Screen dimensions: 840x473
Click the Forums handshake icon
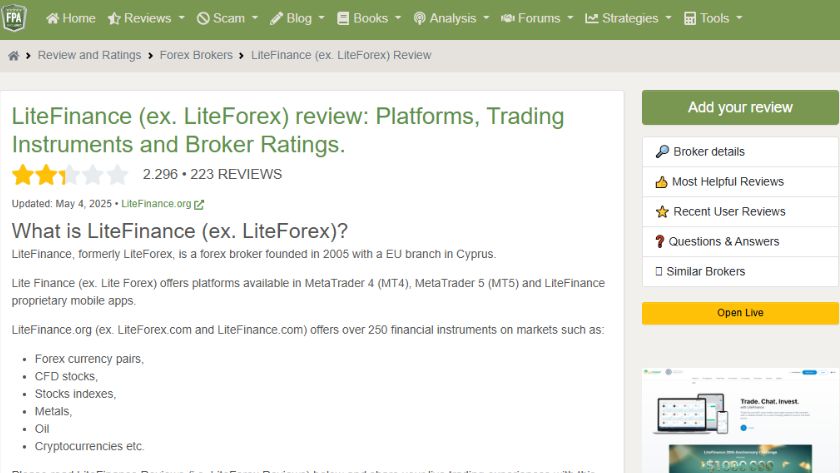(x=507, y=19)
